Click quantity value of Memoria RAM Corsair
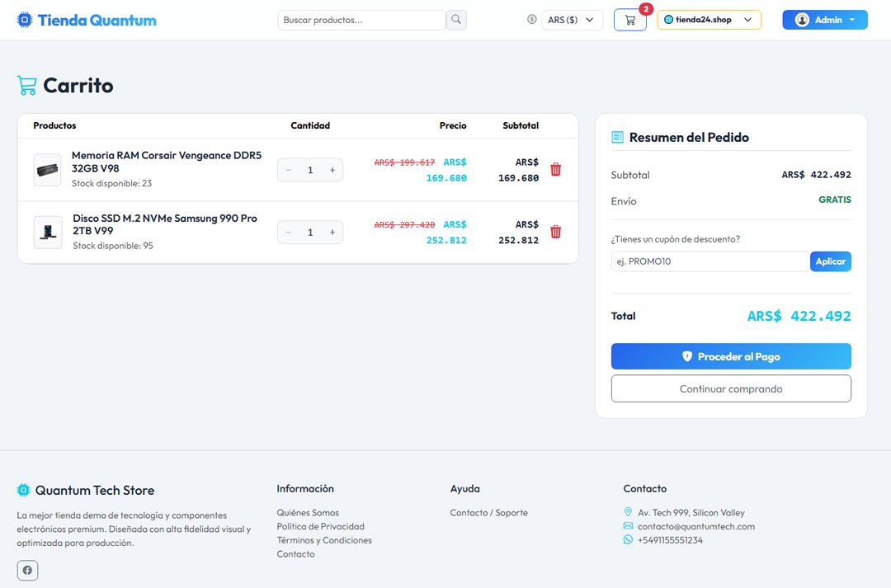 (310, 170)
